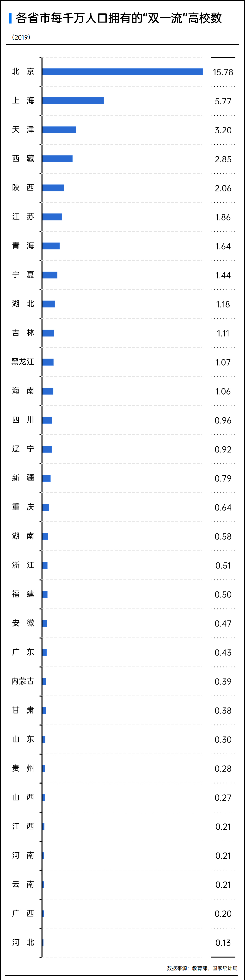Click the 1.86 value for 江苏
The height and width of the screenshot is (980, 245).
click(223, 217)
